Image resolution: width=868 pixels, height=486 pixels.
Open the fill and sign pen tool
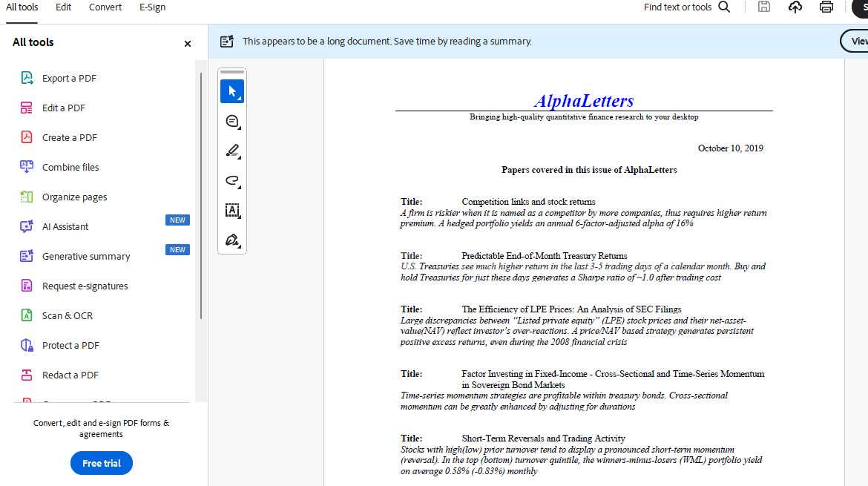(232, 240)
